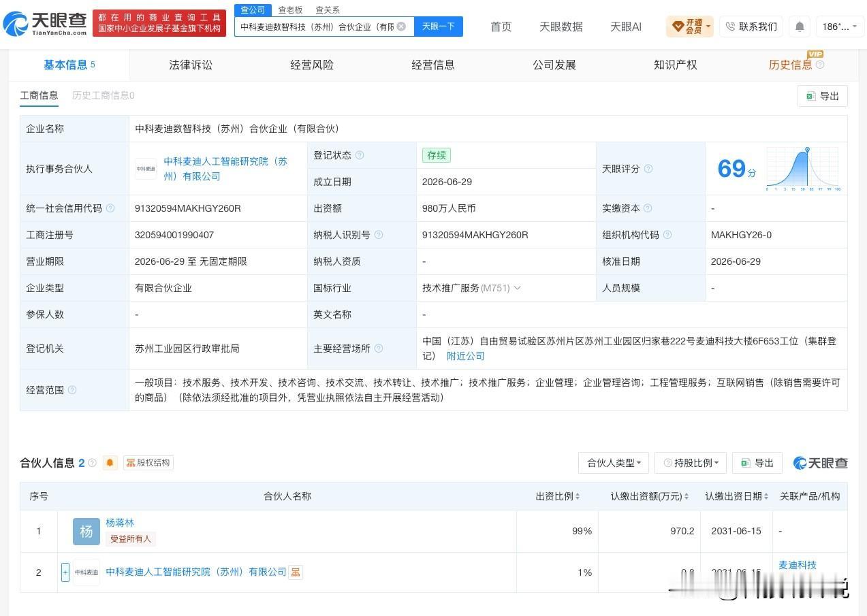
Task: Click the help icon next to 经营范围
Action: click(72, 390)
